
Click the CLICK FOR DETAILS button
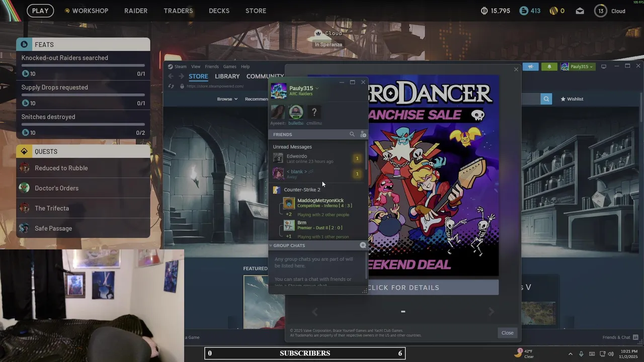(x=403, y=288)
